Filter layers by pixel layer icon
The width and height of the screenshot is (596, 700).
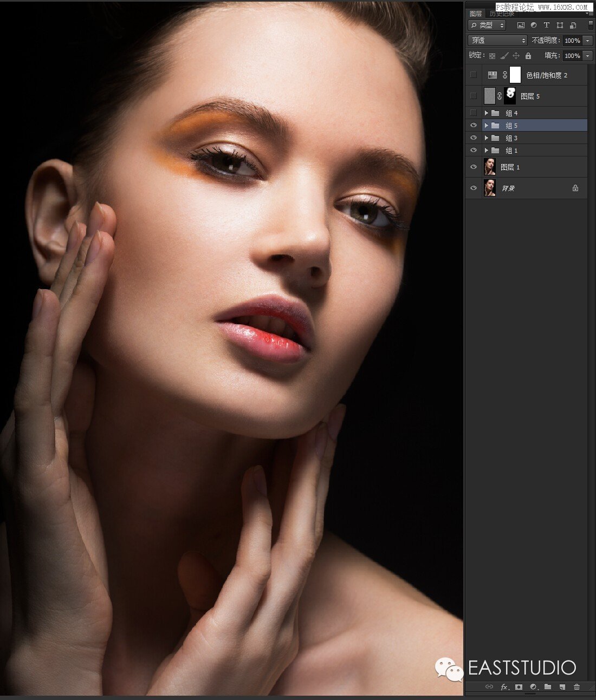521,25
